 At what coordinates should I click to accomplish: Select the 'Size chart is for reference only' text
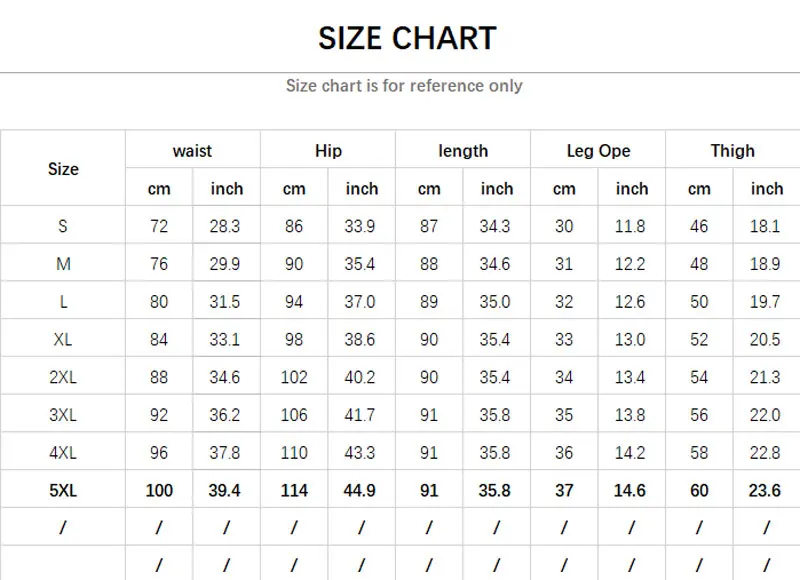404,86
